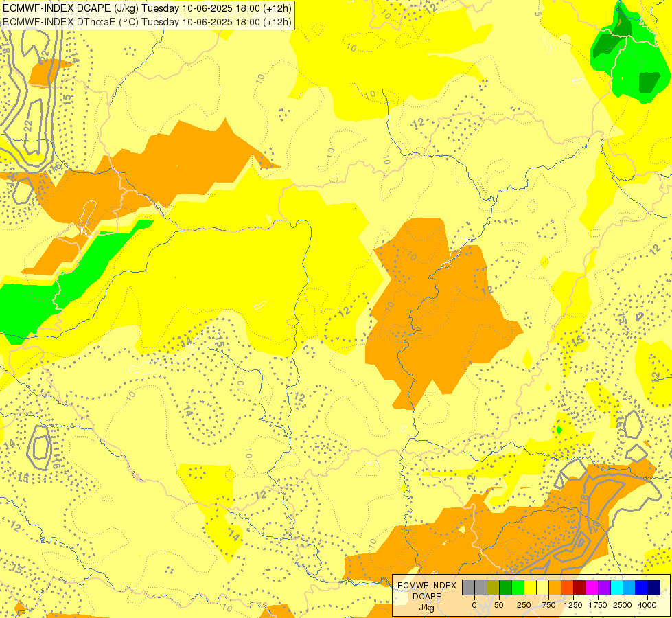Click the red-orange legend swatch
The width and height of the screenshot is (672, 618).
click(x=568, y=587)
